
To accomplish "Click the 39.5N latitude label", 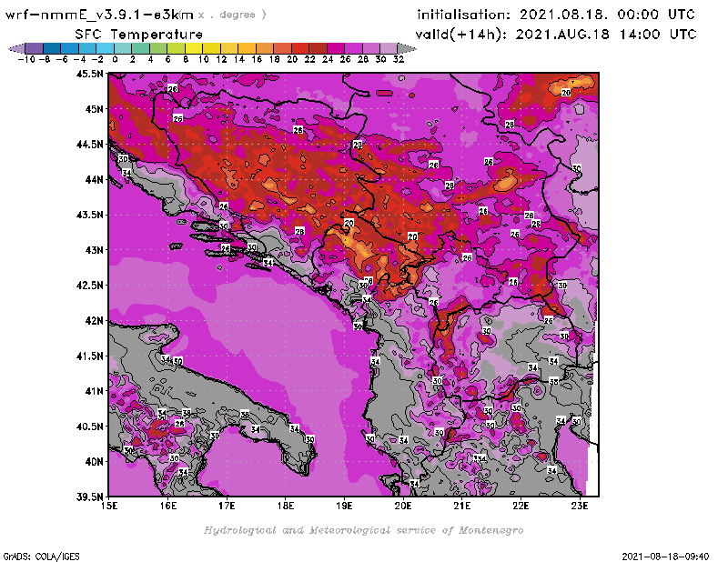I will click(89, 497).
